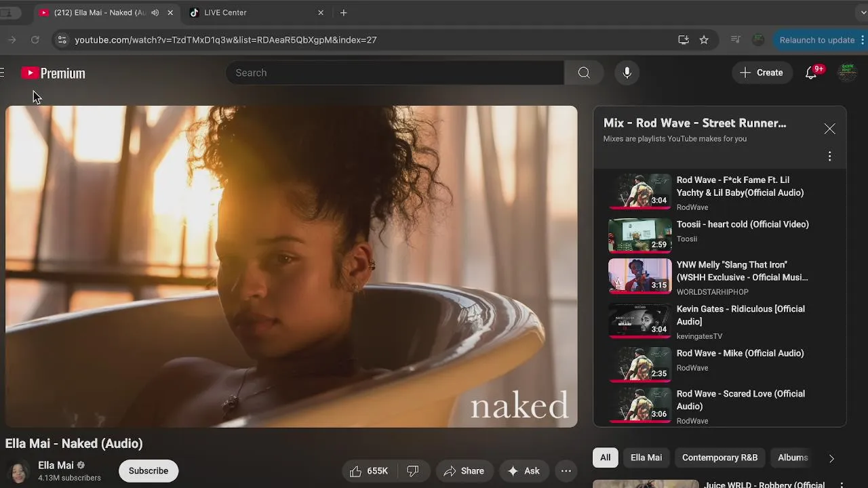Play Toosii heart cold playlist item
The width and height of the screenshot is (868, 488).
coord(719,235)
